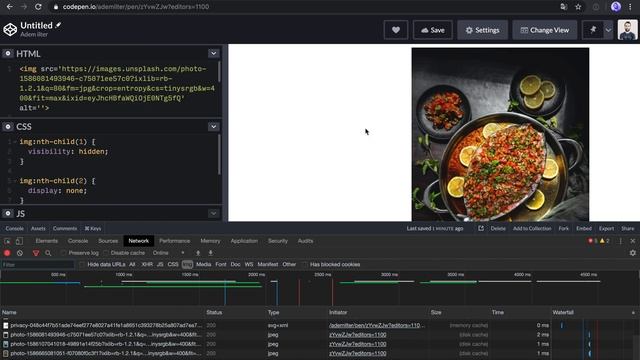
Task: Open the Settings button
Action: click(x=482, y=30)
